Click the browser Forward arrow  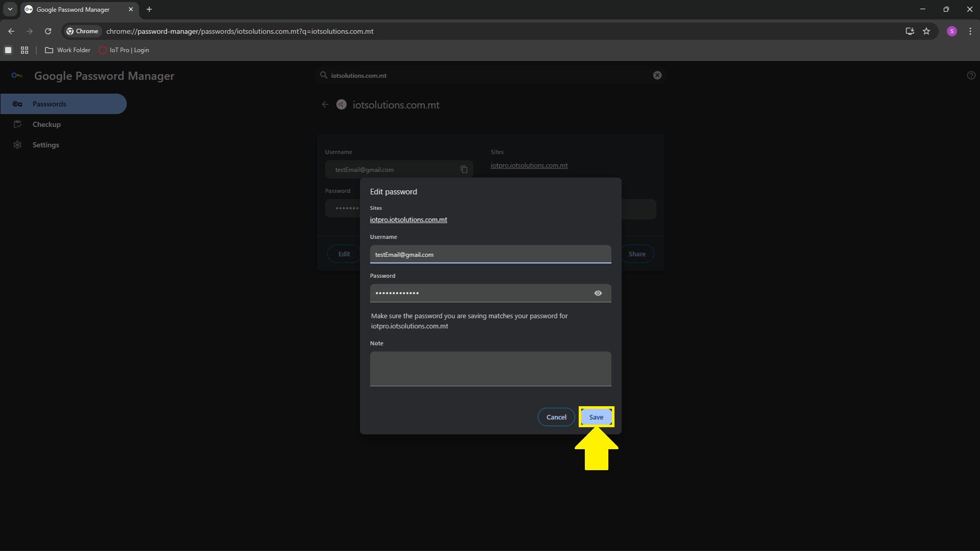point(30,31)
